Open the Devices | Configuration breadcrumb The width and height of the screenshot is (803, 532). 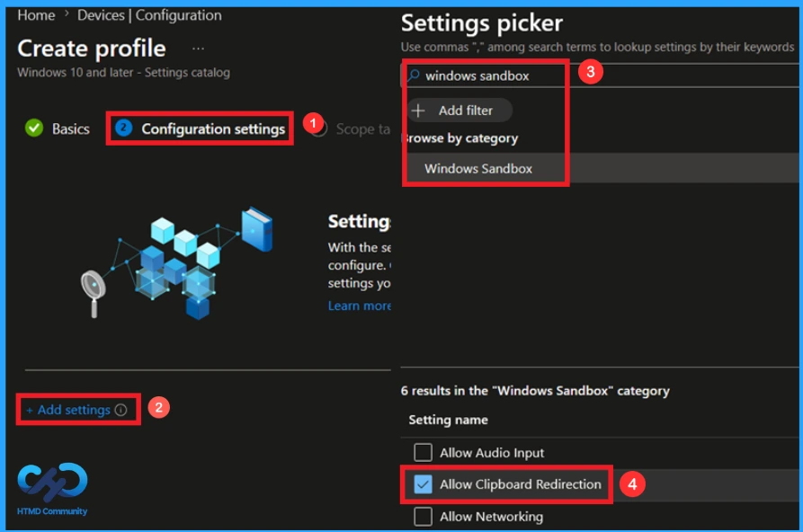[149, 15]
